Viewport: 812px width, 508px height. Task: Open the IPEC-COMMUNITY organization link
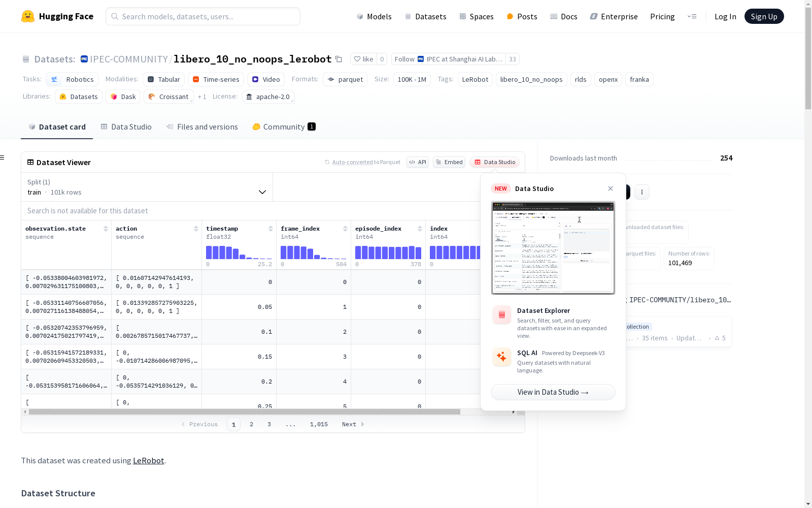coord(129,59)
